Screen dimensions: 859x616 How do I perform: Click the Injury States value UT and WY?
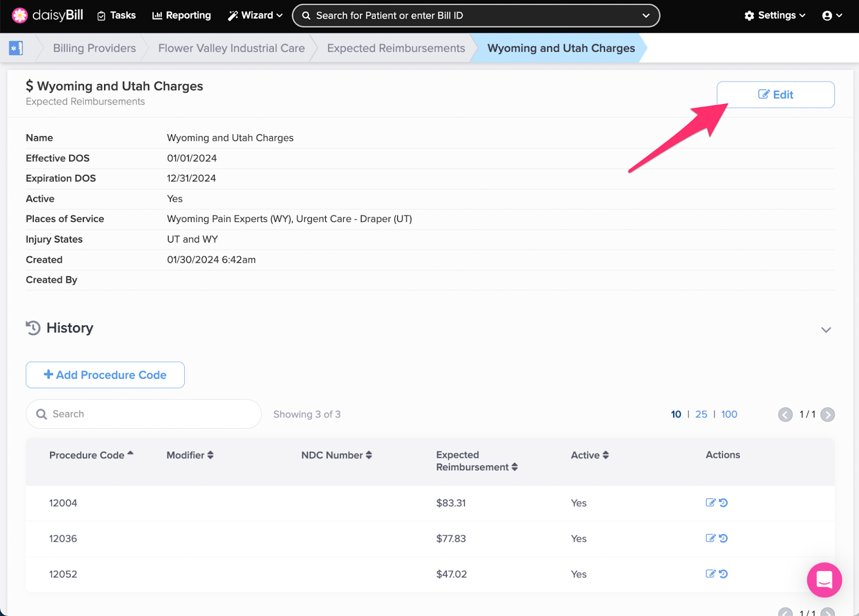pos(192,239)
